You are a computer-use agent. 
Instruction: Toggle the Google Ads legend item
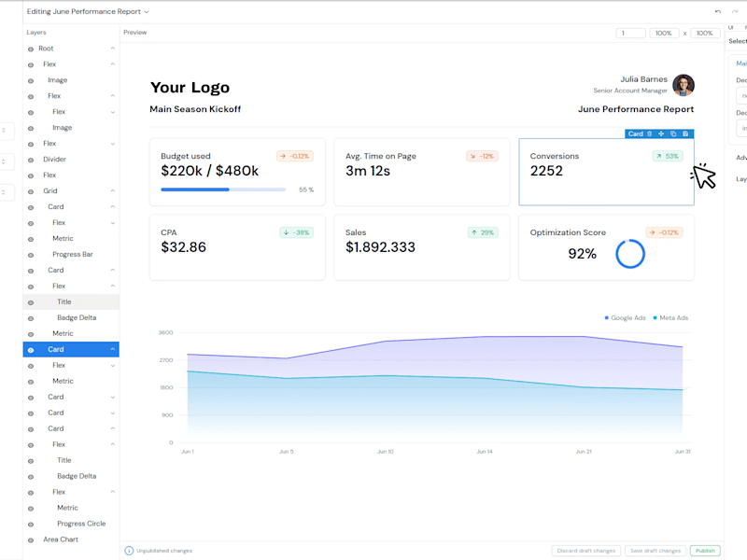coord(625,317)
